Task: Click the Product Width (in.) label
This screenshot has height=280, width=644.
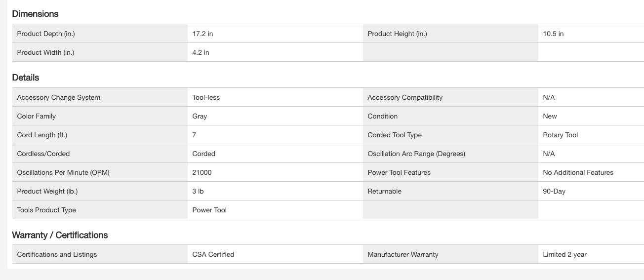Action: click(45, 52)
